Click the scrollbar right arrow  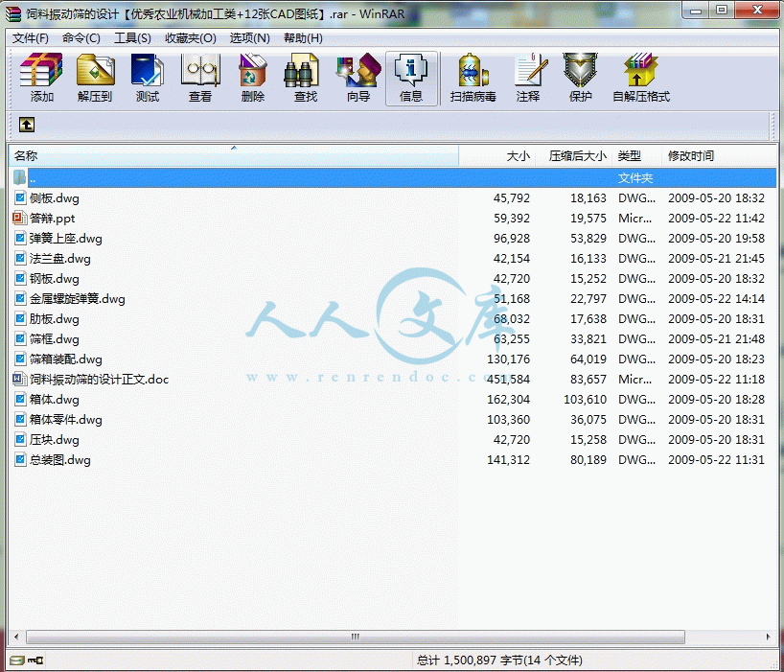(769, 637)
